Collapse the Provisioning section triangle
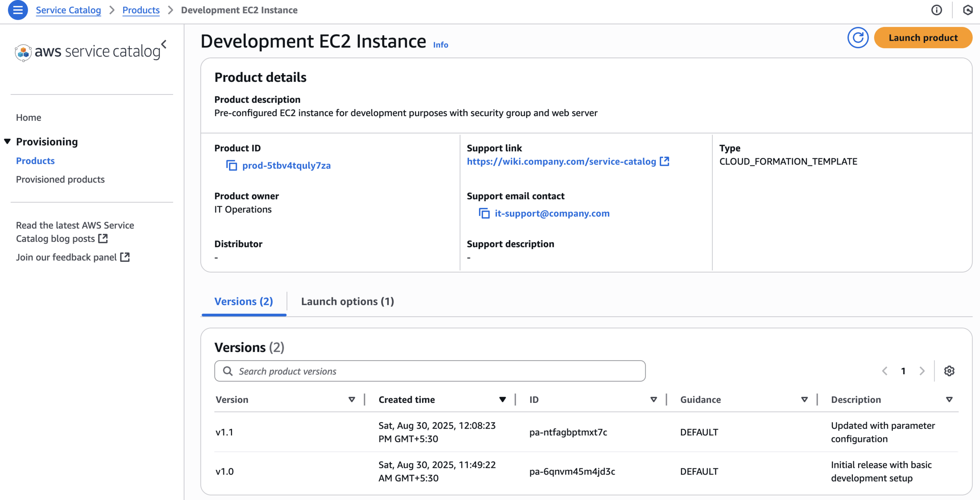Screen dimensions: 980x500 click(x=7, y=141)
